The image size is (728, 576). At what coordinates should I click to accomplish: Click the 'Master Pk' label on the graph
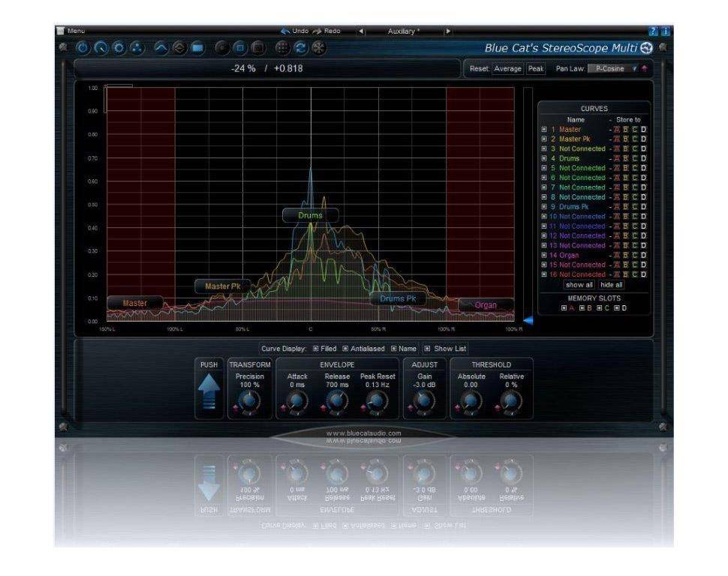pyautogui.click(x=223, y=286)
